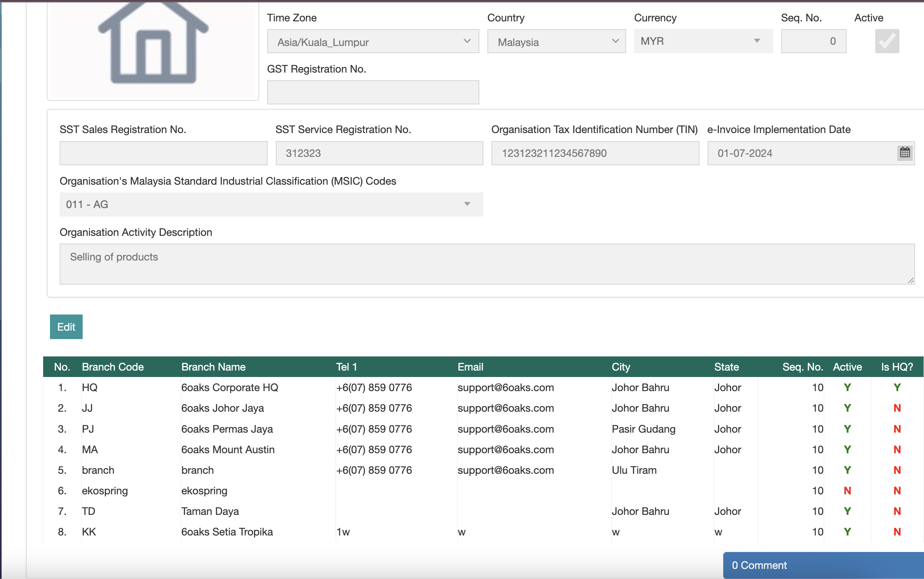Click branch code 'TD'
The width and height of the screenshot is (924, 579).
click(88, 511)
